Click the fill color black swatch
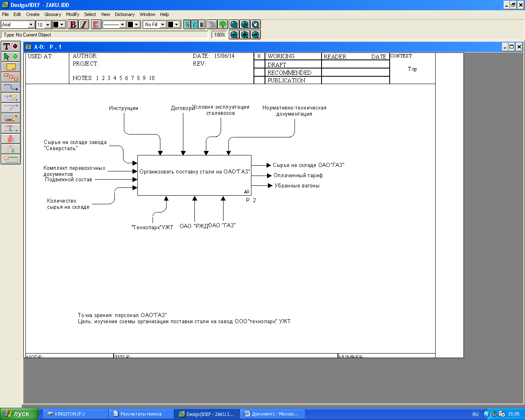The image size is (525, 420). [171, 25]
